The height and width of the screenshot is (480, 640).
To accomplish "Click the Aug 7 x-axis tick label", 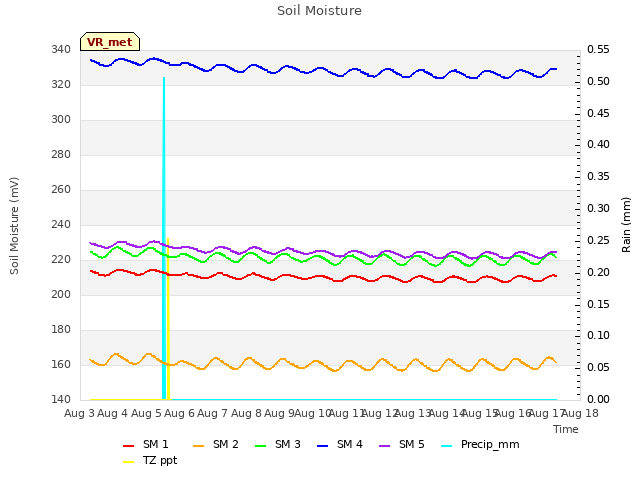I will pos(212,413).
